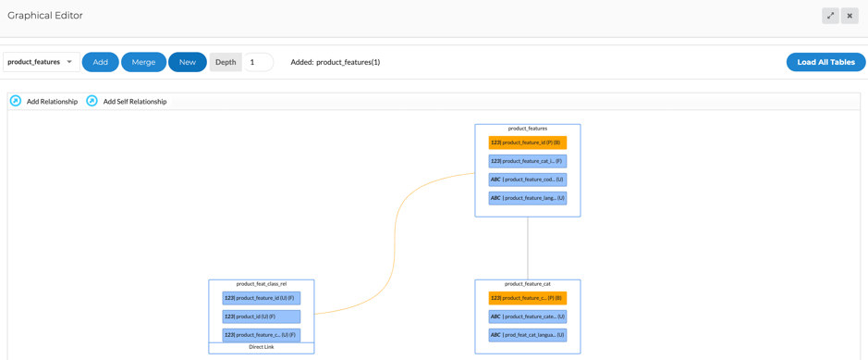The width and height of the screenshot is (868, 360).
Task: Open the product_features table dropdown
Action: [42, 62]
